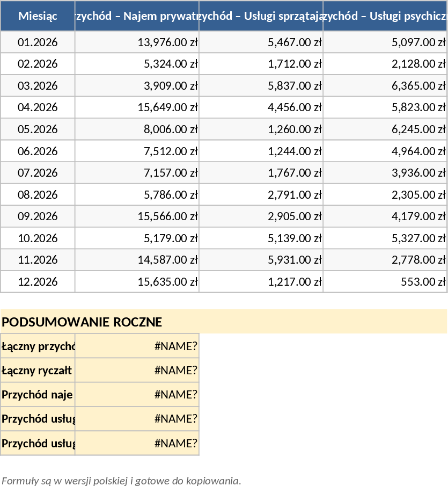Select the Najem prywatny column header
The width and height of the screenshot is (448, 486).
tap(137, 16)
